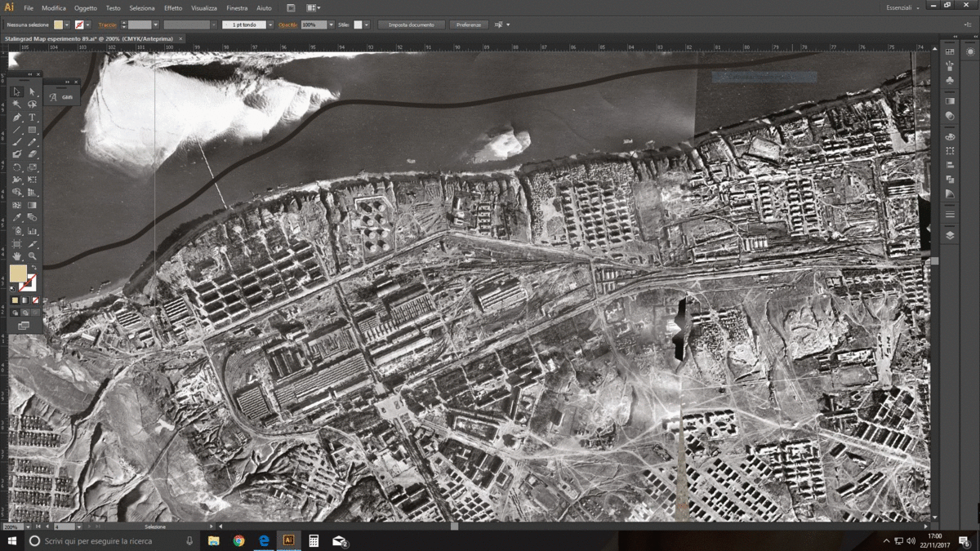The image size is (980, 551).
Task: Open the Brushes panel icon
Action: coord(950,66)
